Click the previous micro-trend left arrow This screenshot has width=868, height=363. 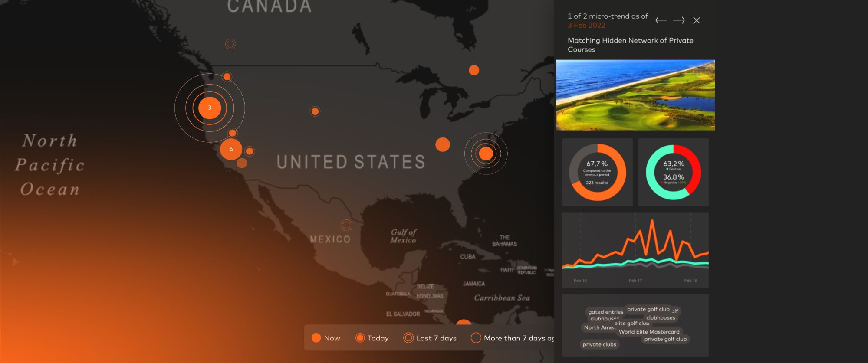[x=661, y=20]
